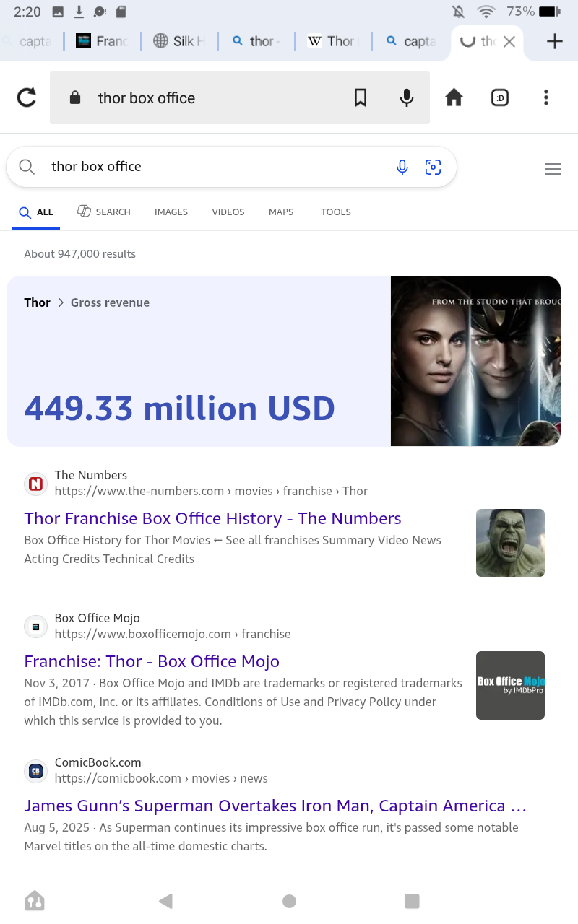Tap the ComicBook.com site favicon

point(35,770)
